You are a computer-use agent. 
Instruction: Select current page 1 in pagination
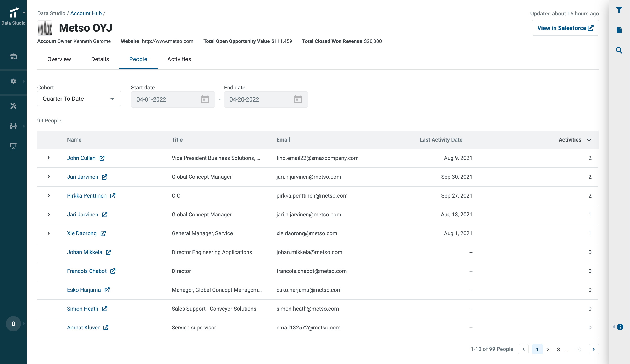(537, 349)
